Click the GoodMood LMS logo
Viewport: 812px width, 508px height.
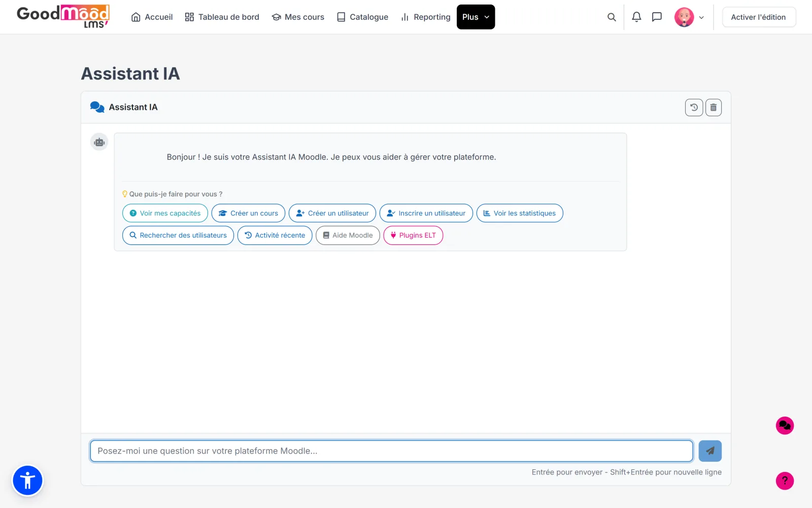(63, 17)
